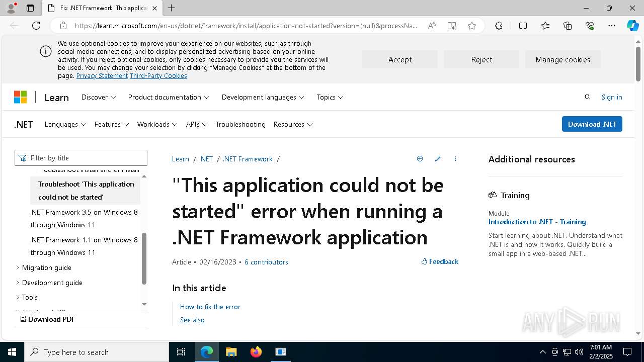Select Troubleshoot 'This application could not be started'
Viewport: 644px width, 362px height.
click(86, 191)
